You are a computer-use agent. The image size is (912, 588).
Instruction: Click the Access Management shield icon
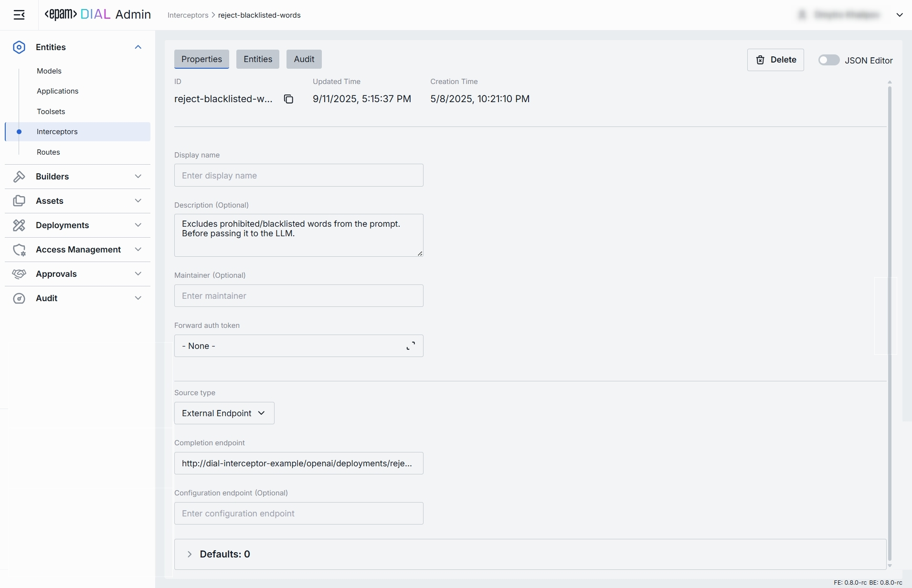[19, 250]
